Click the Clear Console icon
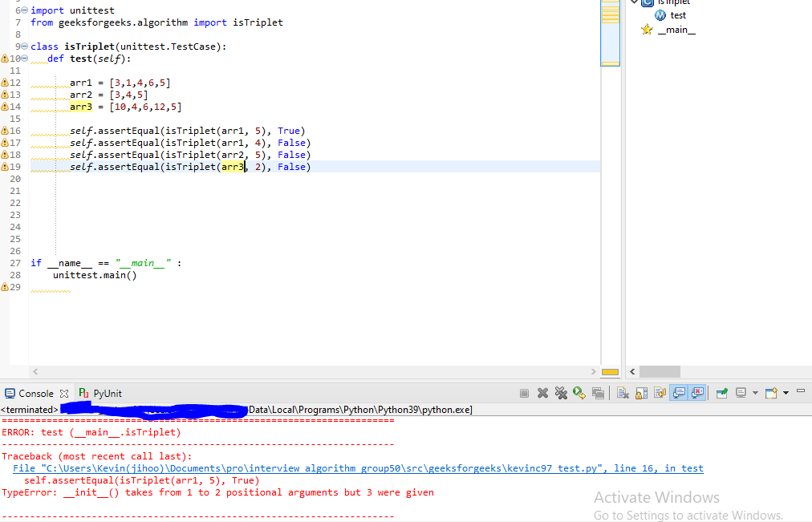812x522 pixels. tap(623, 393)
